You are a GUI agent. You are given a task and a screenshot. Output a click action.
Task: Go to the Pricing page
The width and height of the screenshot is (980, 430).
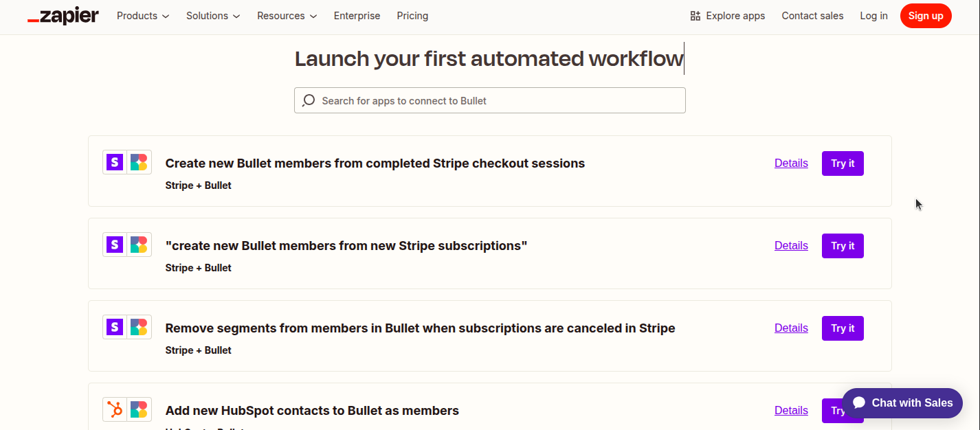tap(412, 16)
